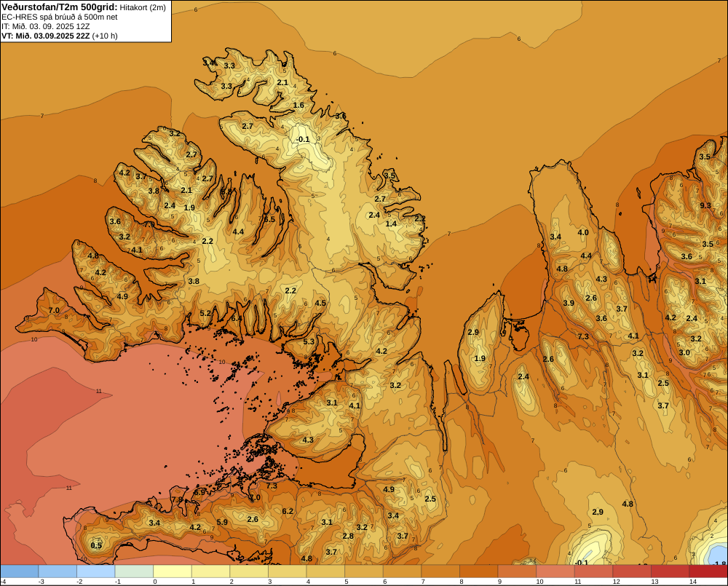Click the VT valid time line ending (+10 h)

pos(60,36)
